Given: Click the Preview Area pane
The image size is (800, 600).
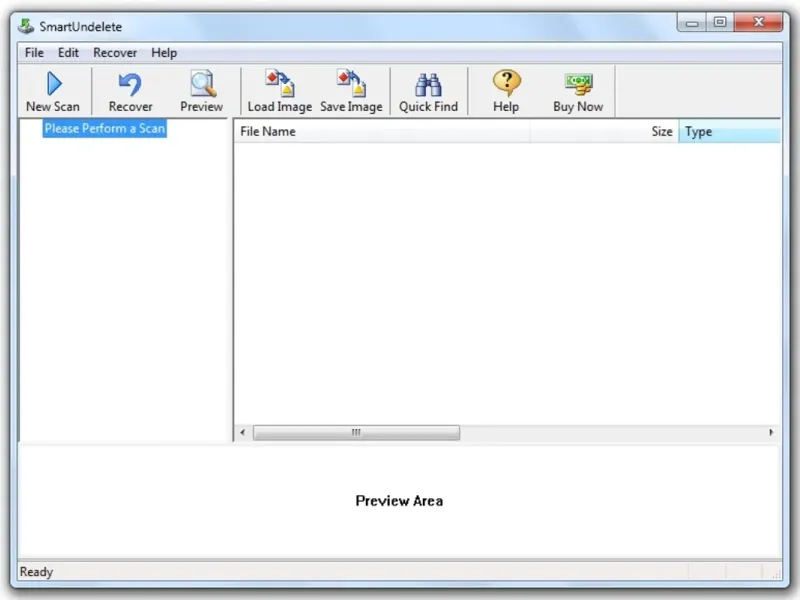Looking at the screenshot, I should pos(399,502).
